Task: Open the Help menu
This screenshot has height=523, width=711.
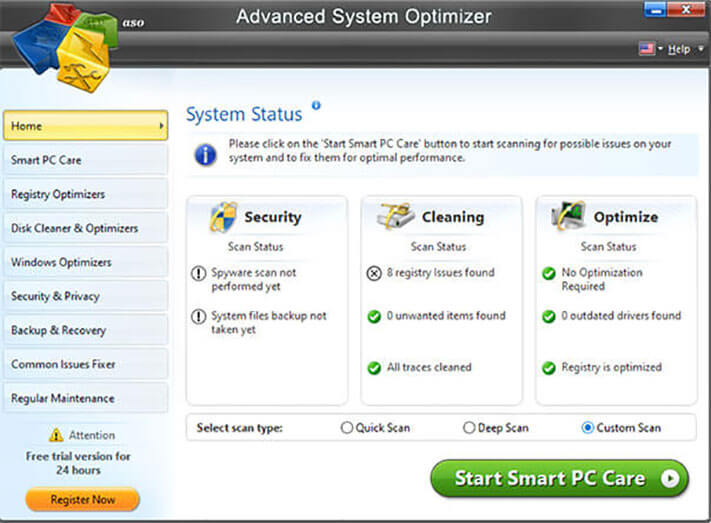Action: [679, 49]
